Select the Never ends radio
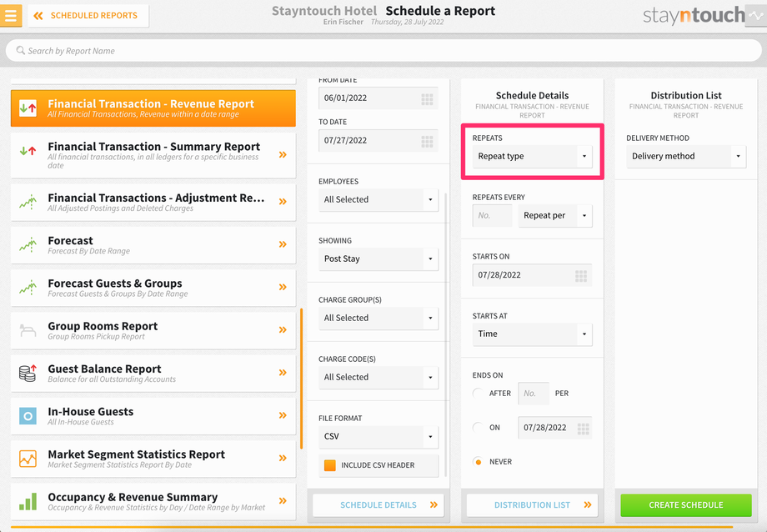Screen dimensions: 767x532 pos(479,462)
